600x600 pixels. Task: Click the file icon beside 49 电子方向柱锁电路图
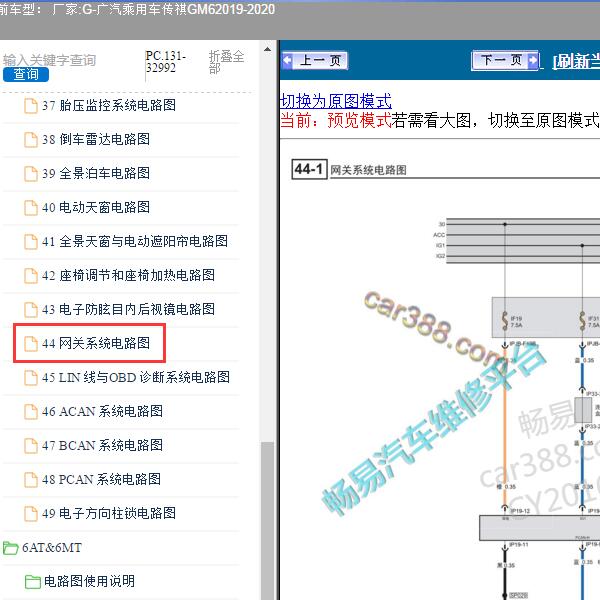31,514
